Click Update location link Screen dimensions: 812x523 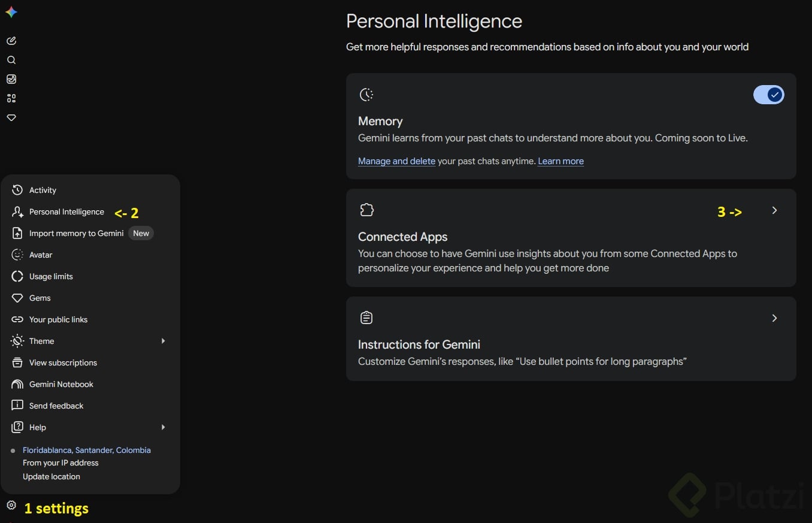click(51, 477)
